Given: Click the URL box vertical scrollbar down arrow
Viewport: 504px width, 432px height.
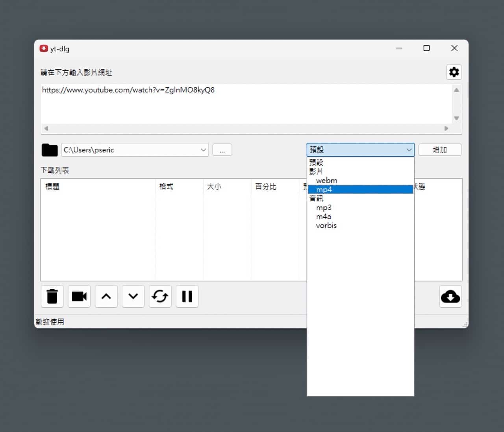Looking at the screenshot, I should (x=456, y=118).
